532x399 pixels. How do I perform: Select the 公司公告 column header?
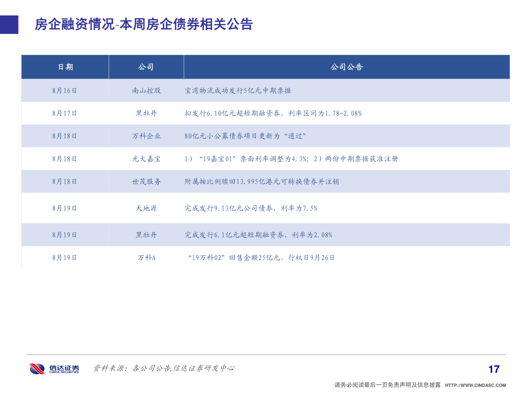pyautogui.click(x=347, y=67)
